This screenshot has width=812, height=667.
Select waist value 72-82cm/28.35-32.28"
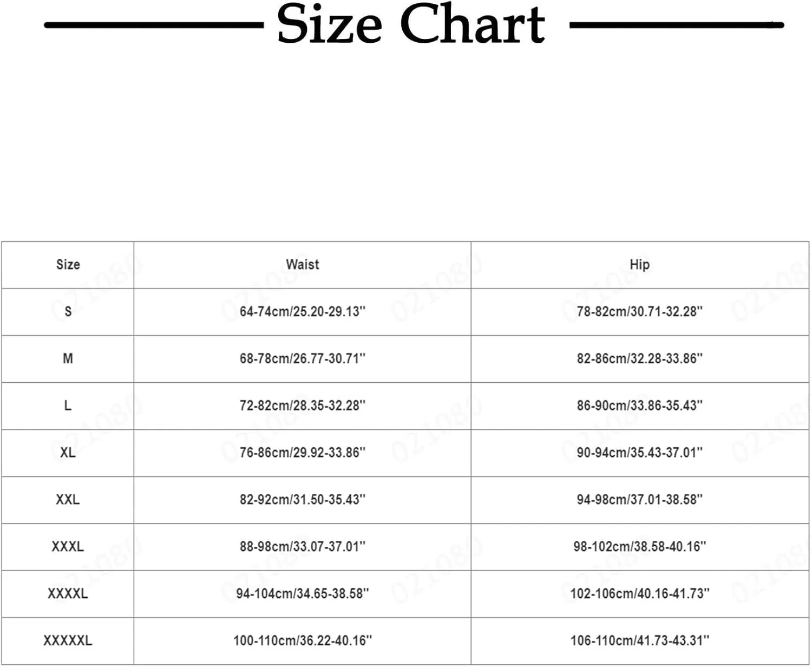[303, 406]
